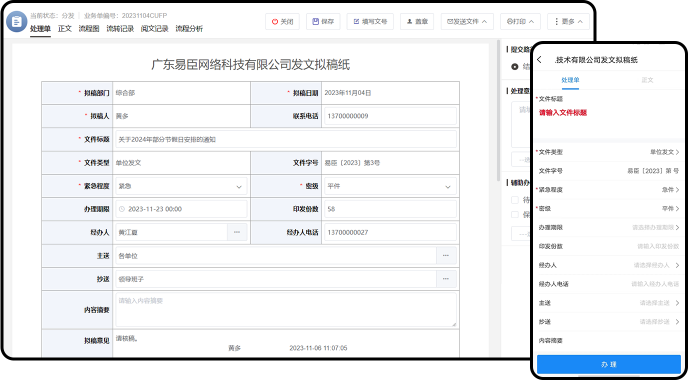Click the 抄送 input with 领导班子
This screenshot has width=688, height=380.
click(276, 279)
